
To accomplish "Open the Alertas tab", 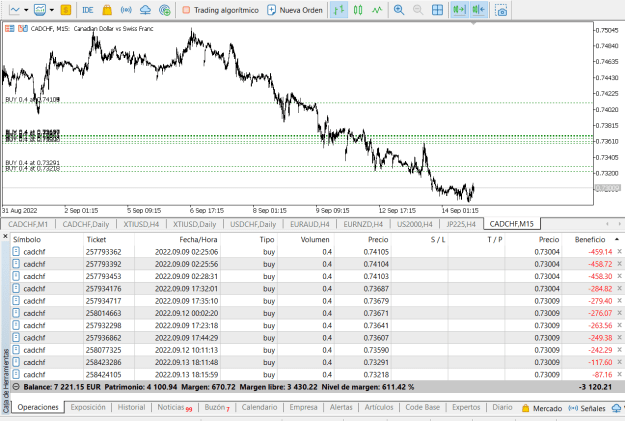I will click(341, 407).
